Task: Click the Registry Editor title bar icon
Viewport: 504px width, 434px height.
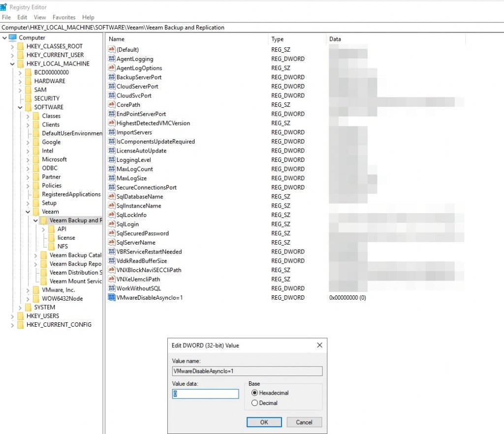Action: 3,7
